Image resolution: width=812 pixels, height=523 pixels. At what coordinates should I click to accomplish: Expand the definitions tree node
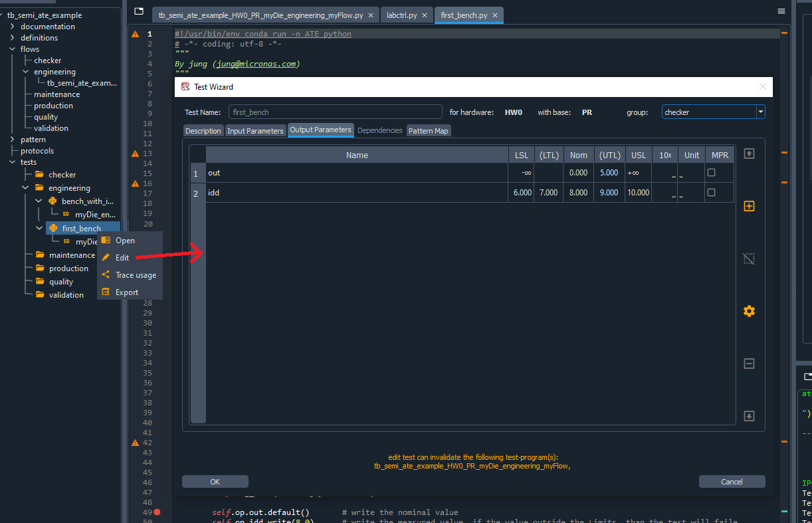(13, 38)
